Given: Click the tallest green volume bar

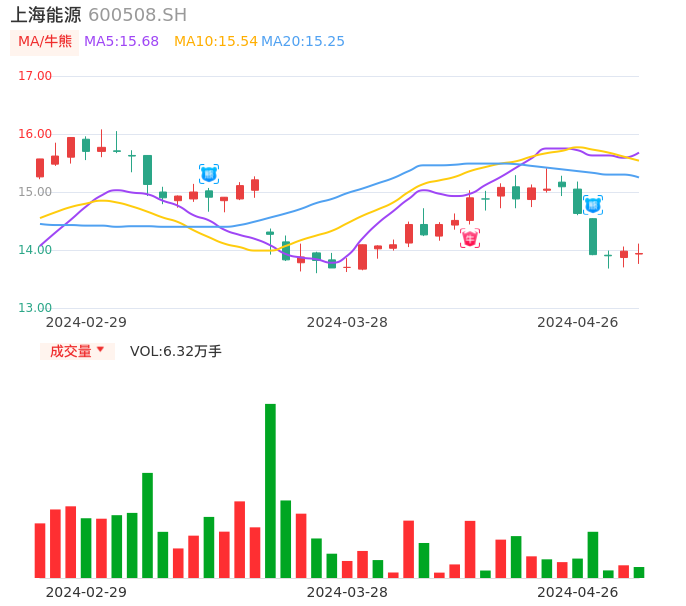Looking at the screenshot, I should [x=270, y=490].
